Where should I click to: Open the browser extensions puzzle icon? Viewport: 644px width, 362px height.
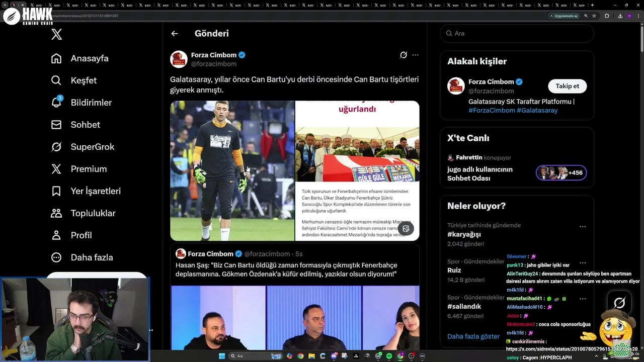[x=607, y=16]
